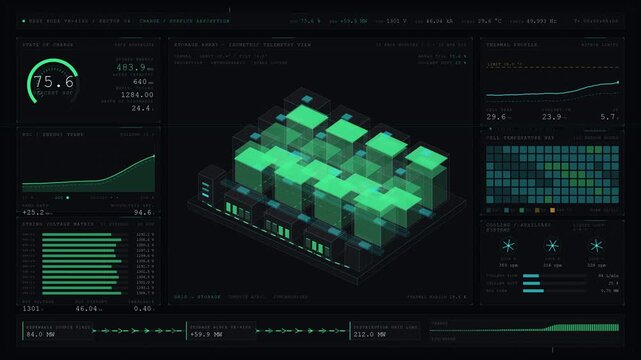Click the dashed limit line in the thermal profile

(552, 67)
